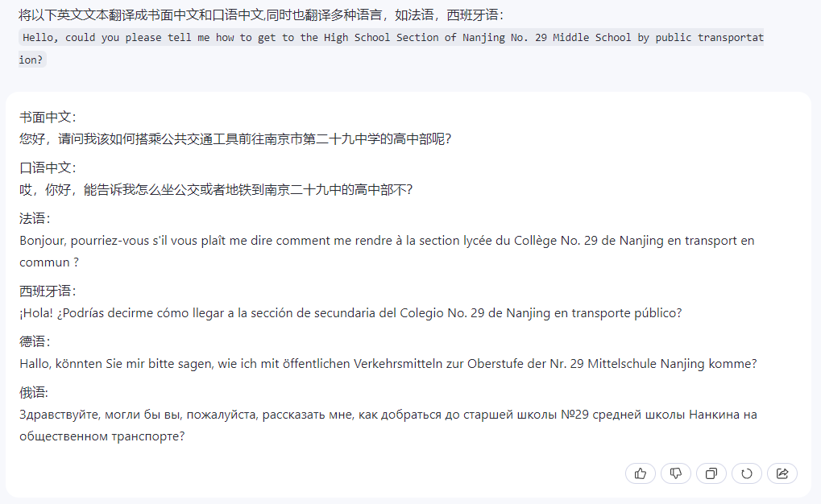821x504 pixels.
Task: Regenerate the response with the refresh icon
Action: point(747,473)
